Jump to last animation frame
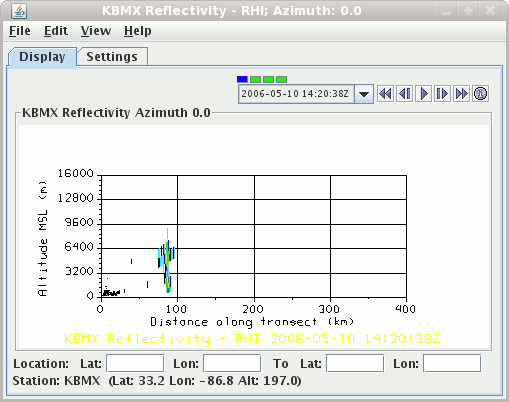Screen dimensions: 509x402 pos(461,94)
